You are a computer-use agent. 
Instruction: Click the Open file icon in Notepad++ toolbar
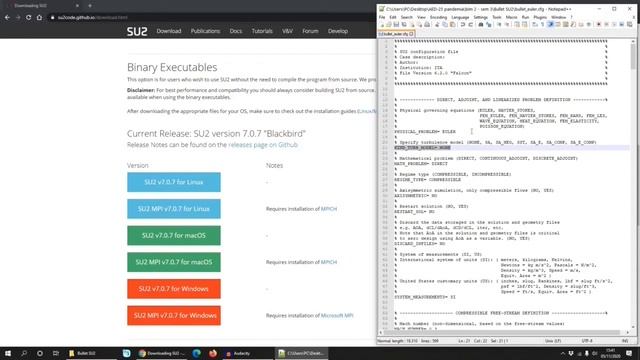[x=389, y=24]
